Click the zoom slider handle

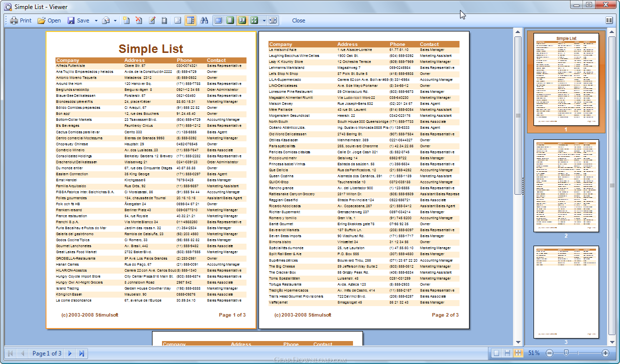point(566,353)
